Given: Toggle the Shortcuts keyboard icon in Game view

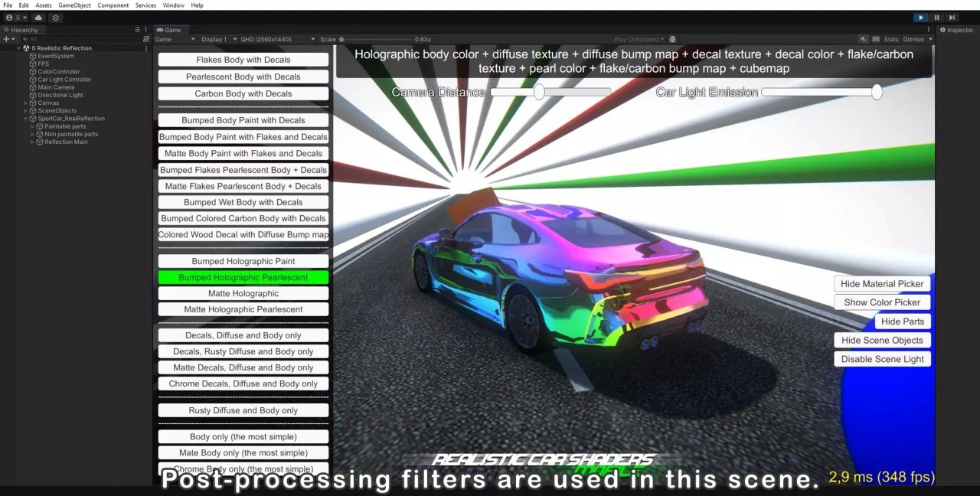Looking at the screenshot, I should tap(877, 39).
